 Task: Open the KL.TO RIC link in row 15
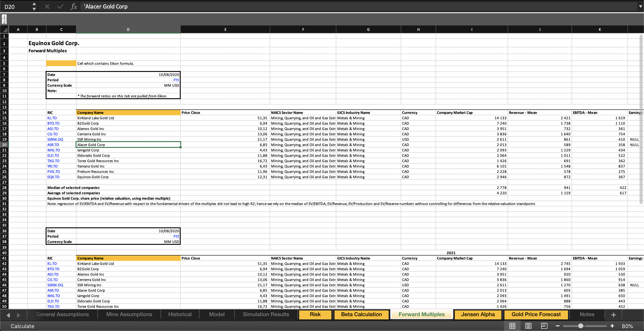tap(52, 118)
